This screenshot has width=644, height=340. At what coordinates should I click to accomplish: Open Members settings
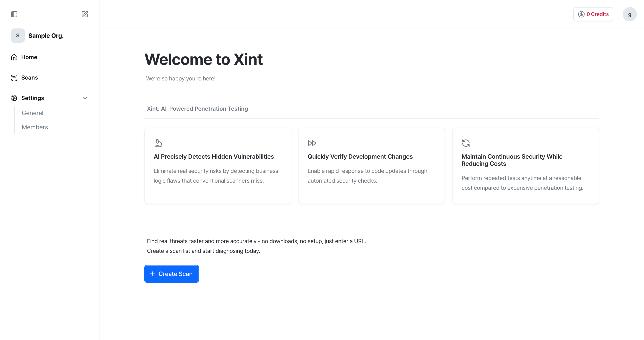pyautogui.click(x=35, y=127)
